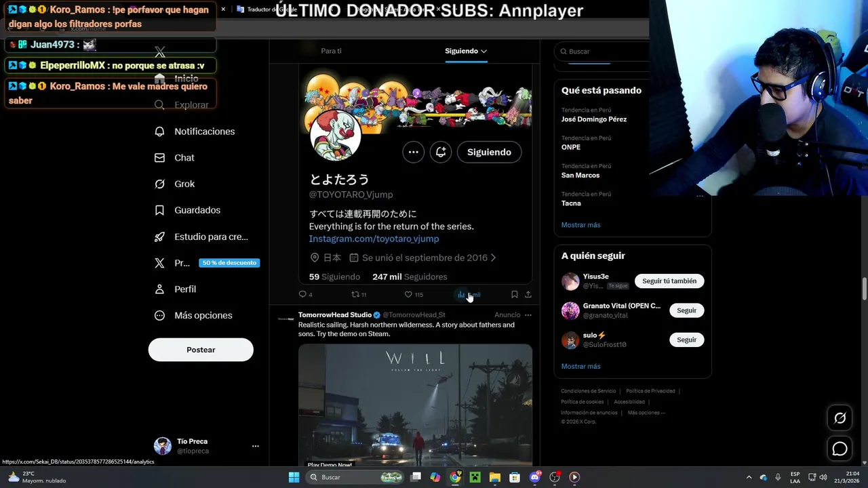The width and height of the screenshot is (868, 488).
Task: Open Google Chrome from the taskbar
Action: [x=455, y=477]
